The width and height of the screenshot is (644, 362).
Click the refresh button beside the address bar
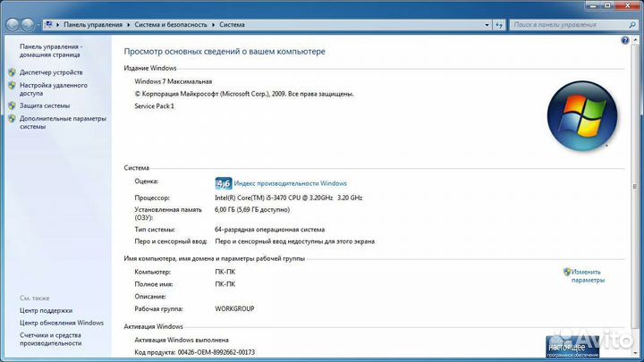498,25
